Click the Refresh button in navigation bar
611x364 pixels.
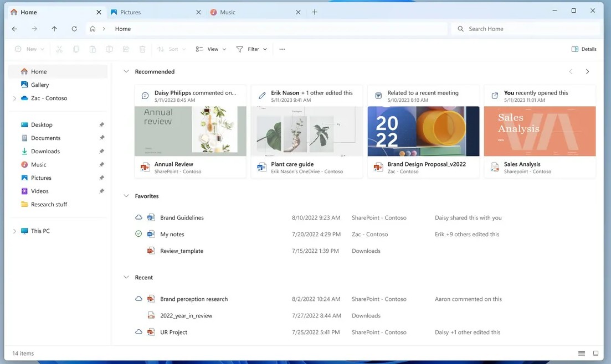tap(74, 29)
